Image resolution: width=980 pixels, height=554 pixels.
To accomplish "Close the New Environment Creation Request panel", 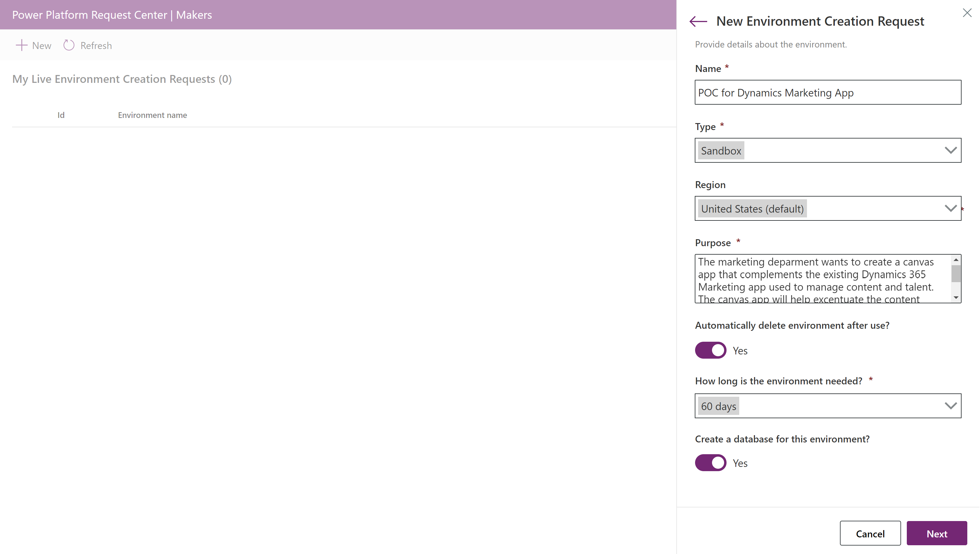I will pos(967,13).
